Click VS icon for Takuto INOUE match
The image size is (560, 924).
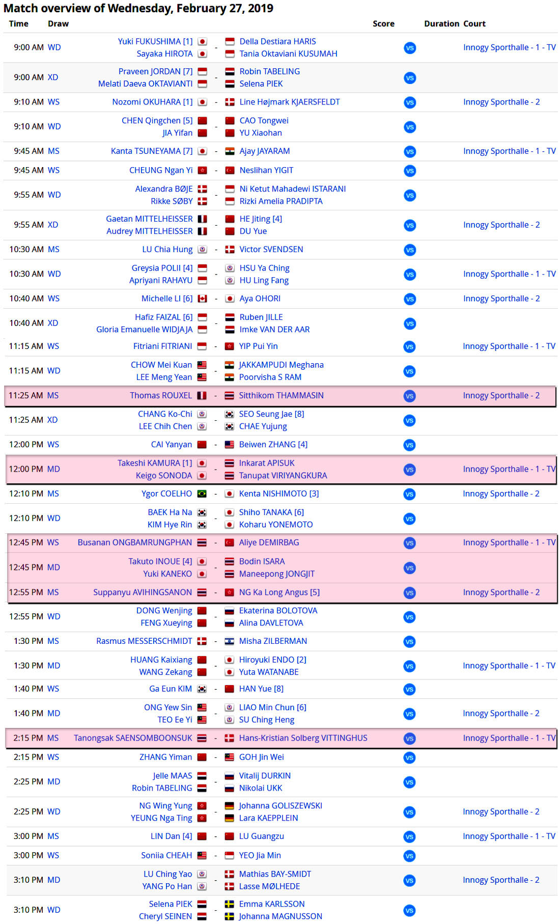pyautogui.click(x=409, y=567)
